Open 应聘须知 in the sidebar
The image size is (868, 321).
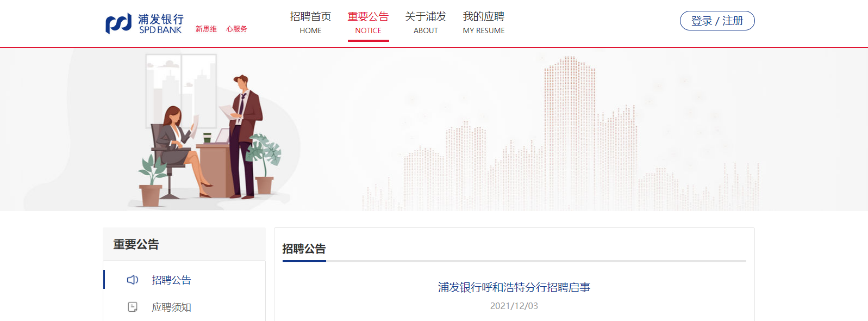171,307
